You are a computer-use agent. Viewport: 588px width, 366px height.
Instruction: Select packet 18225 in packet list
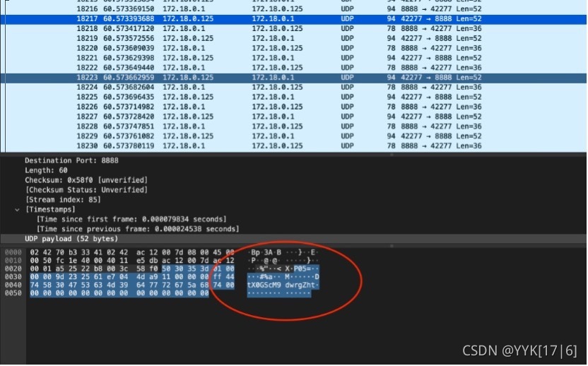point(293,97)
